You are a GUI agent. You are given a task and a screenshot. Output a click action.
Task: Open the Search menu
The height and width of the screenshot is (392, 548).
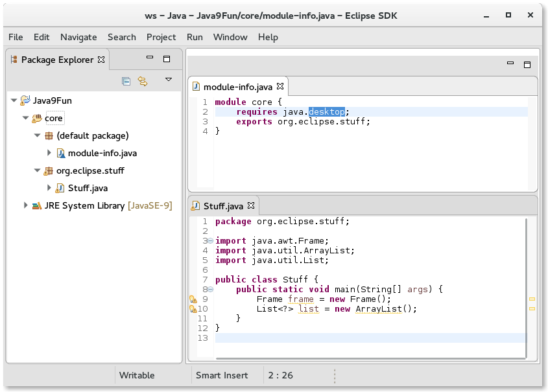point(122,37)
